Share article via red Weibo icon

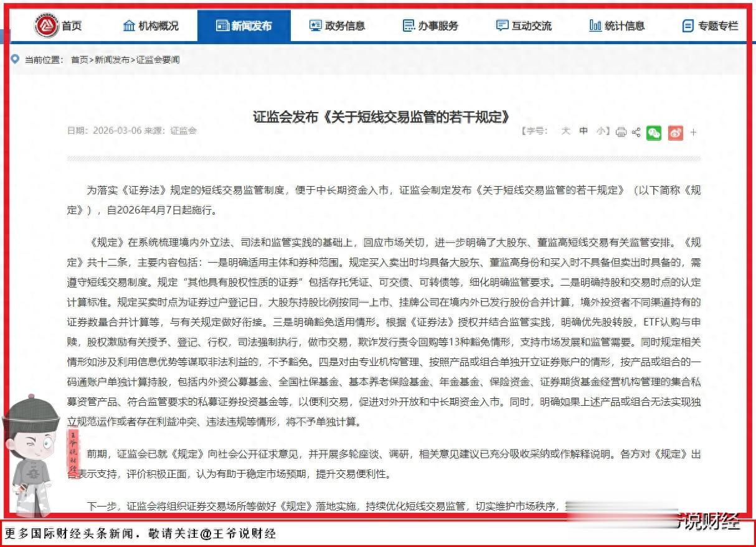(x=676, y=133)
